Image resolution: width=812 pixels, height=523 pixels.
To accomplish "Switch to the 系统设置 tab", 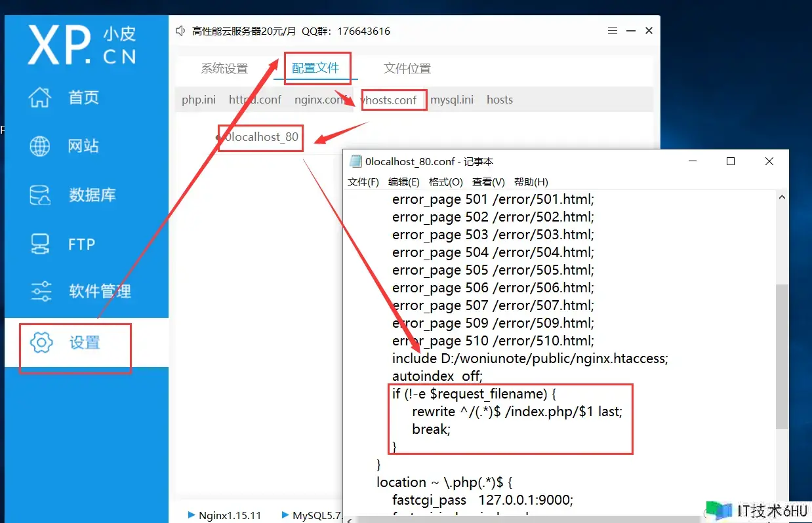I will [x=224, y=69].
